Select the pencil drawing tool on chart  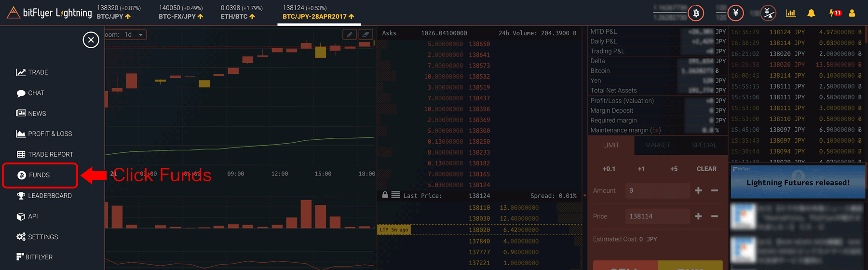[350, 34]
